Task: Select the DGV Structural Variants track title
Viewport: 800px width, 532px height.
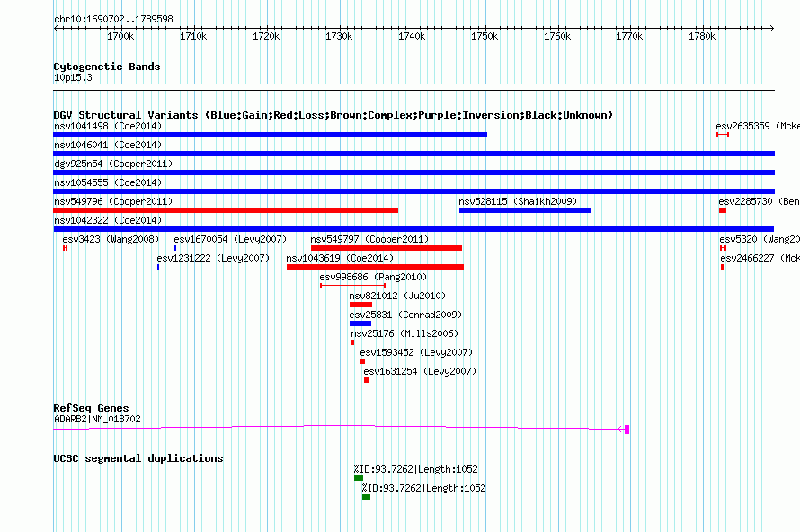Action: pyautogui.click(x=333, y=115)
